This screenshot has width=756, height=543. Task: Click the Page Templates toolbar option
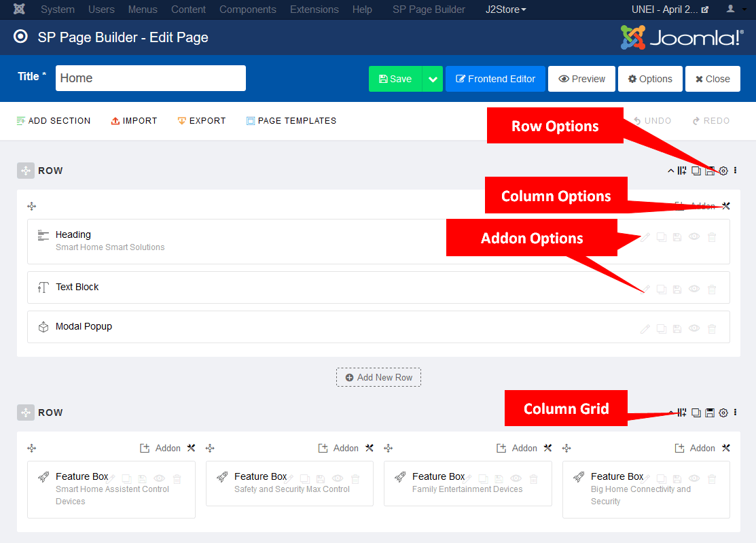291,121
